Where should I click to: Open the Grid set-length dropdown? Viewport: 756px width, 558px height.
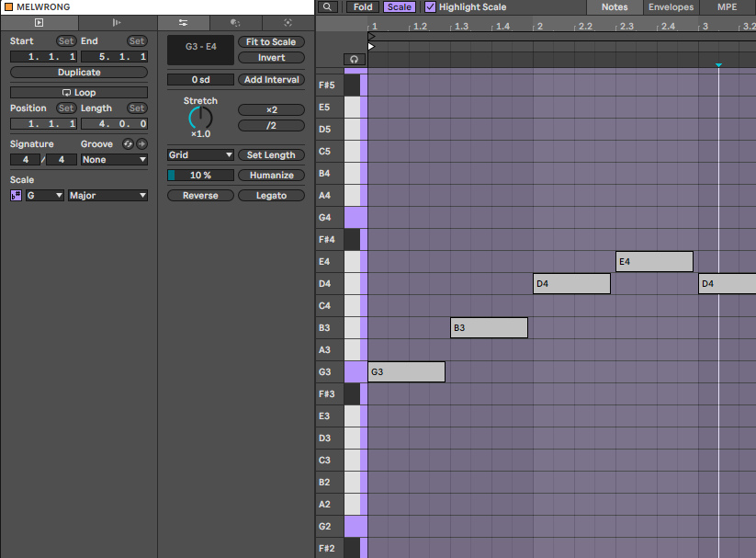coord(200,155)
